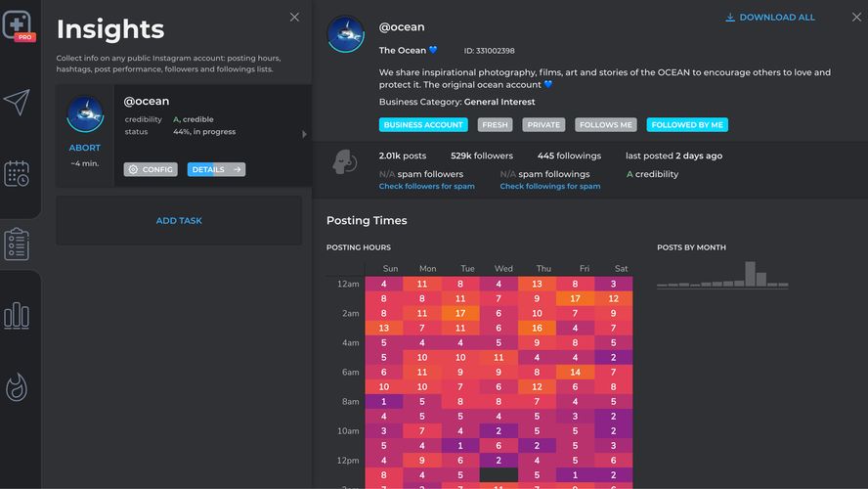Viewport: 868px width, 489px height.
Task: Click the spam detective head icon
Action: click(344, 162)
